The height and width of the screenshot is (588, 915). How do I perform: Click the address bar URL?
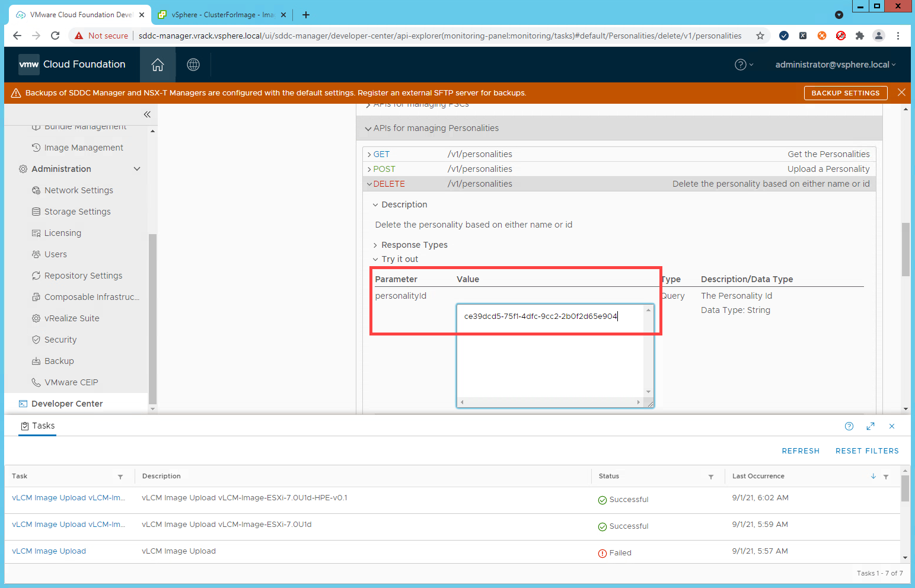(440, 36)
